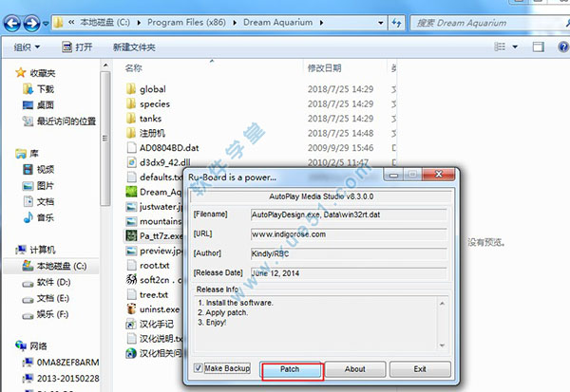Image resolution: width=570 pixels, height=392 pixels.
Task: Click the Back navigation arrow
Action: click(x=12, y=23)
